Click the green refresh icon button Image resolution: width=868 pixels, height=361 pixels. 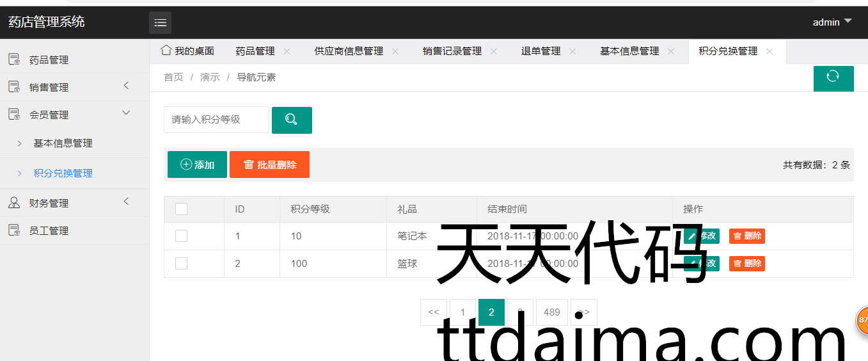pyautogui.click(x=833, y=77)
